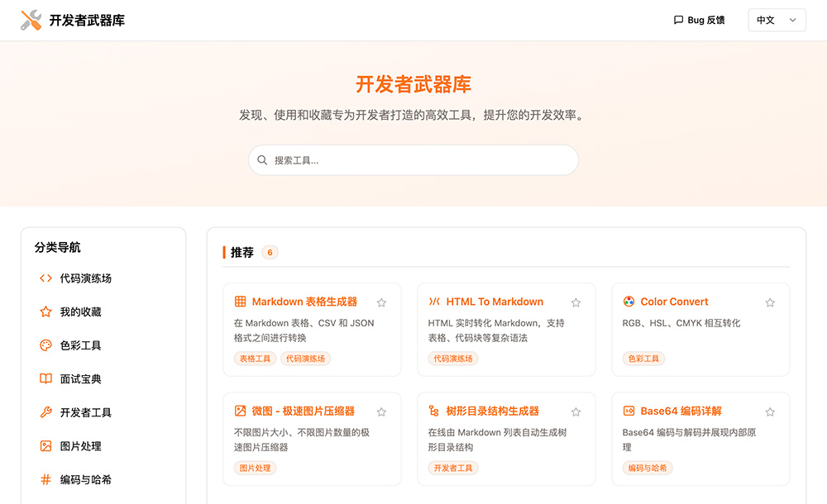Click 开发者工具 tag on 树形目录结构生成器 card
The width and height of the screenshot is (827, 504).
tap(453, 468)
